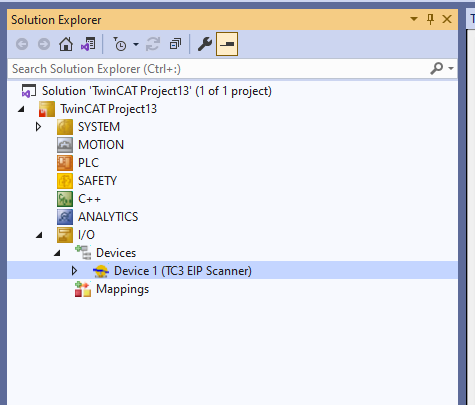Click the MOTION node icon

coord(65,145)
